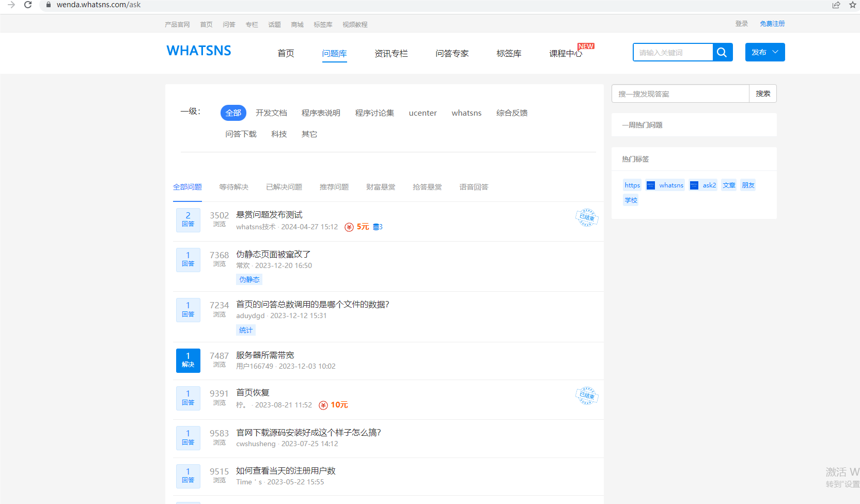Share the page using the share icon
This screenshot has width=860, height=504.
pyautogui.click(x=836, y=5)
